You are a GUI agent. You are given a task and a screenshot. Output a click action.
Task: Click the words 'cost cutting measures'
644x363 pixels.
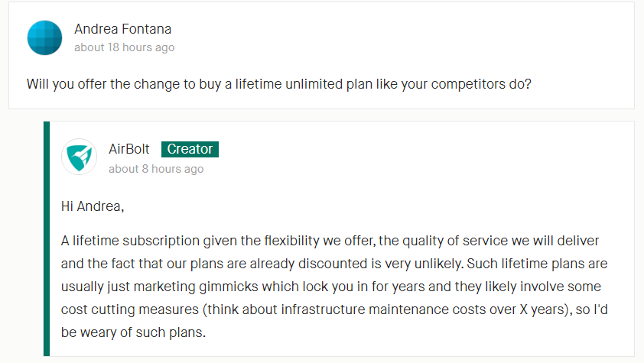130,310
